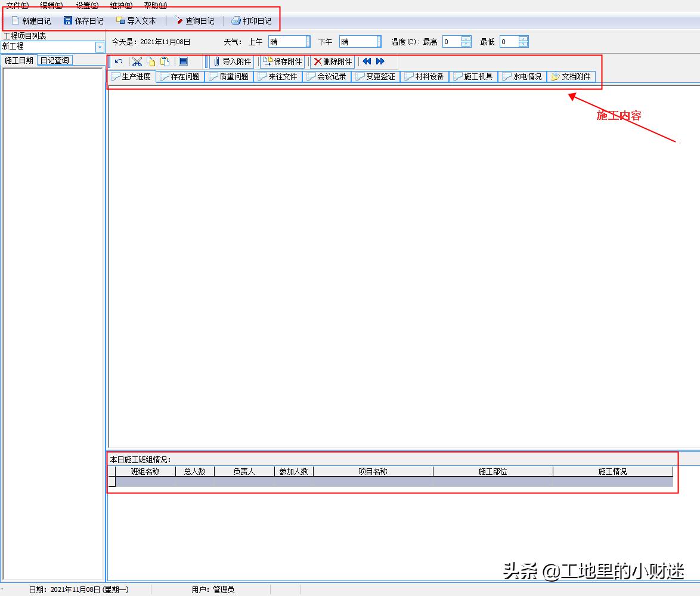Decrease the 最低 temperature value
The height and width of the screenshot is (596, 700).
[x=524, y=44]
